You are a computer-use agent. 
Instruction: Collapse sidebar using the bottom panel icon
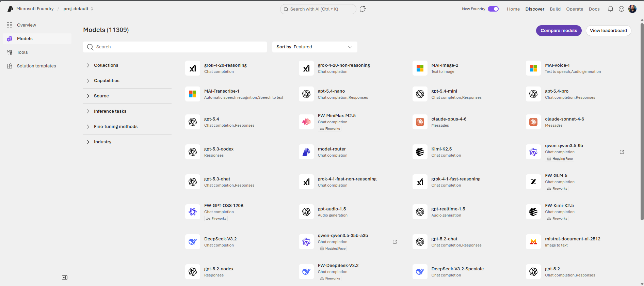click(65, 277)
